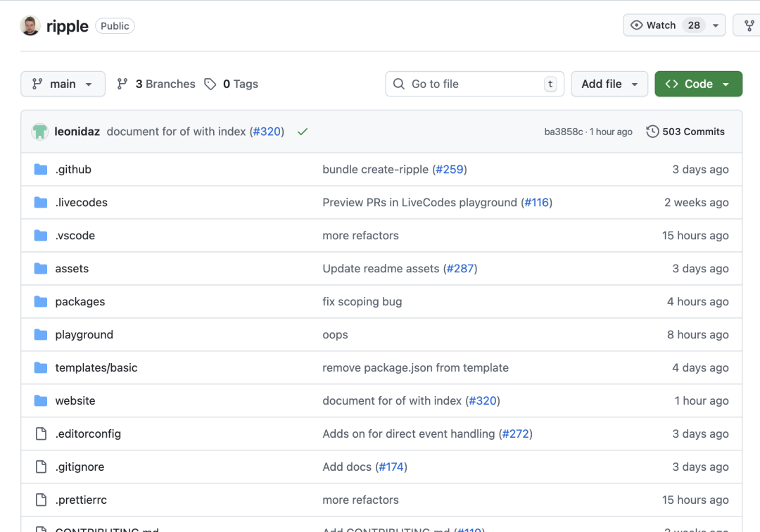The image size is (760, 532).
Task: Click the tags icon next to 0 Tags
Action: coord(210,84)
